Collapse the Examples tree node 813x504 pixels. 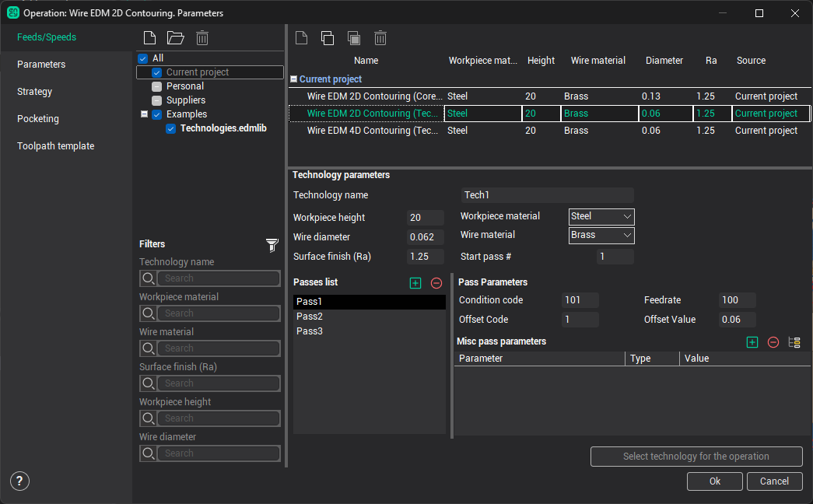pos(144,114)
